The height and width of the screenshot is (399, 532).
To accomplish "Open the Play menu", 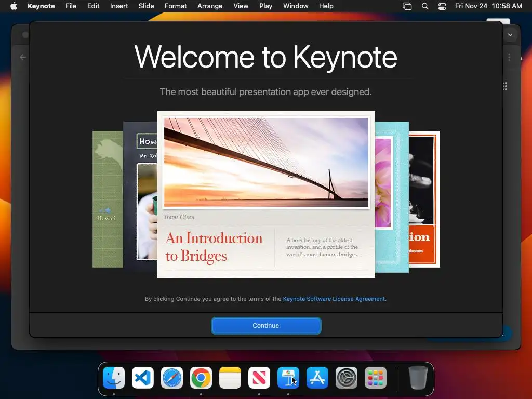I will [x=265, y=6].
